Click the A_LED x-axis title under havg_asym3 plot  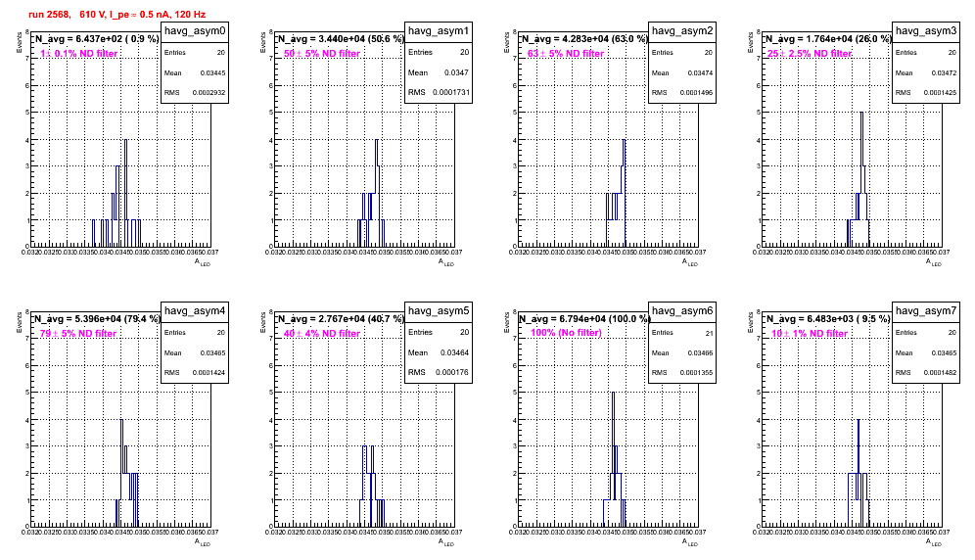click(x=934, y=262)
